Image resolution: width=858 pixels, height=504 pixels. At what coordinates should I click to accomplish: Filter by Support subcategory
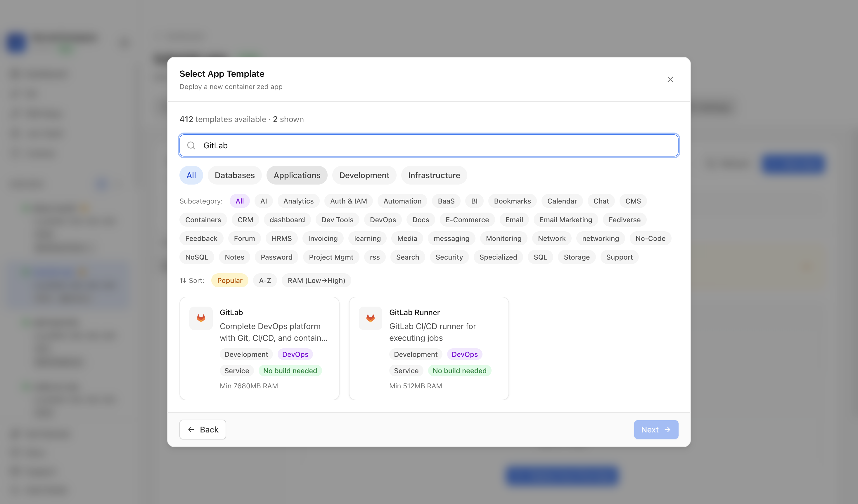point(619,257)
